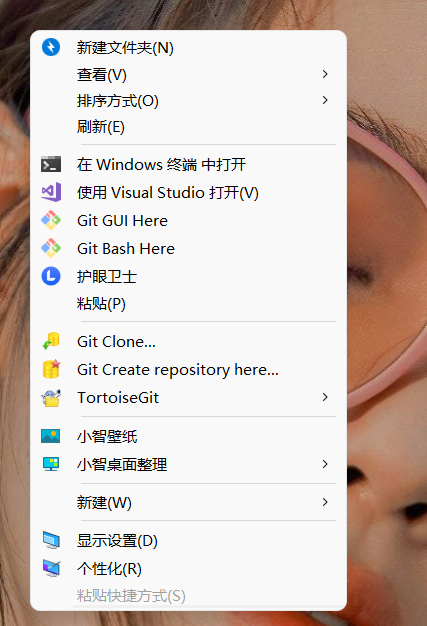Open 显示设置(D) display settings
The height and width of the screenshot is (626, 427).
[x=188, y=541]
